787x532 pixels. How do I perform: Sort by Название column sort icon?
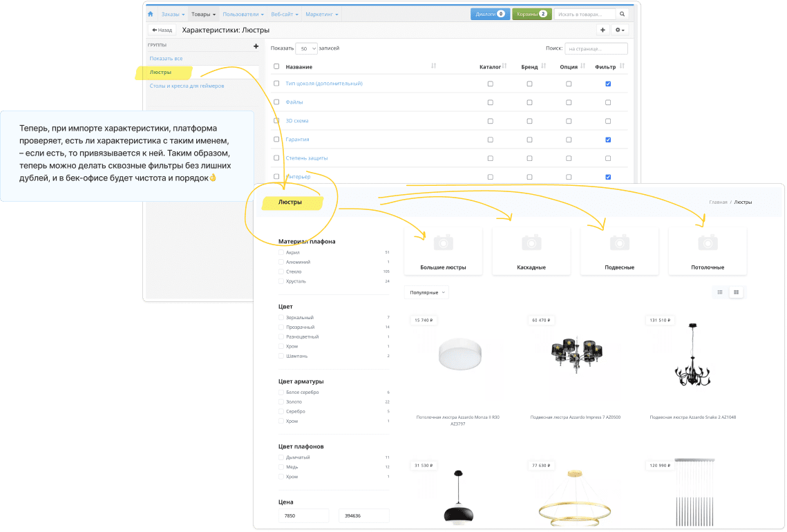434,66
